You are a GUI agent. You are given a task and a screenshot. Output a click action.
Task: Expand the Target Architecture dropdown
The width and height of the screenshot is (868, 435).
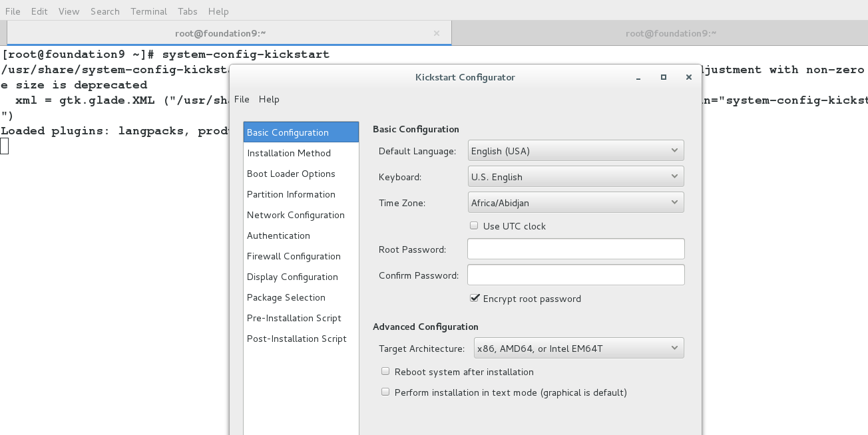[x=579, y=348]
